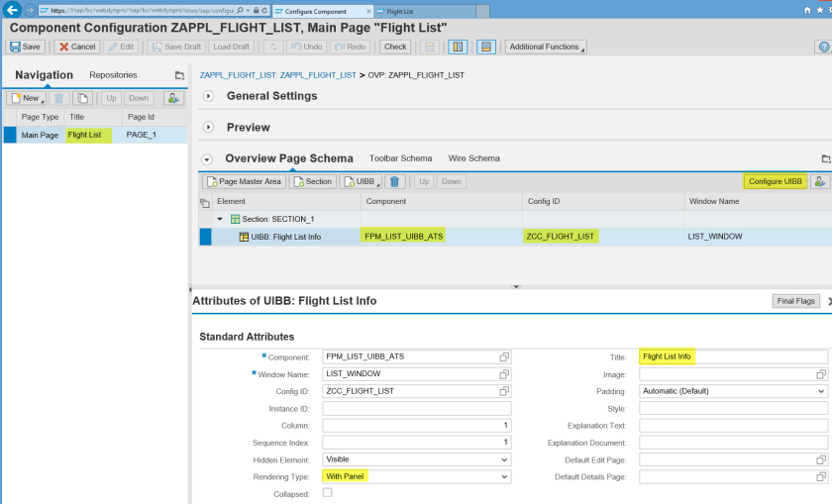Click the trash delete icon in Overview Page Schema toolbar
The image size is (832, 504).
(395, 181)
